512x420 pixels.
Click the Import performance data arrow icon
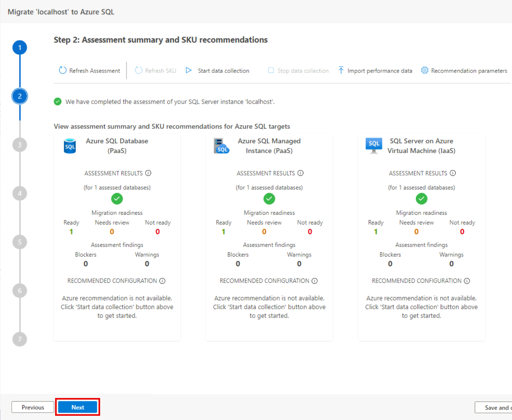click(x=341, y=70)
